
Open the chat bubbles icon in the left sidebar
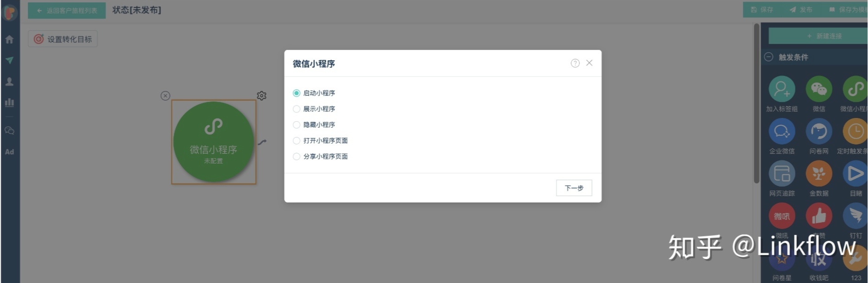[10, 131]
